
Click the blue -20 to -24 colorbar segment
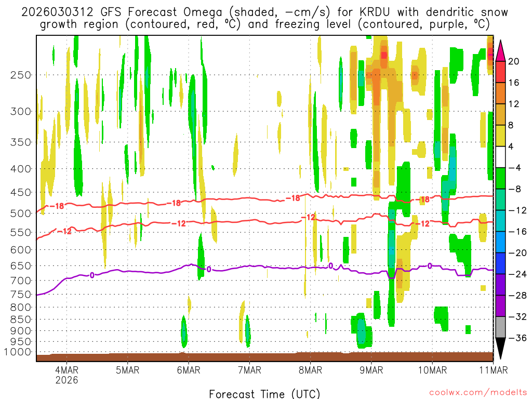500,263
